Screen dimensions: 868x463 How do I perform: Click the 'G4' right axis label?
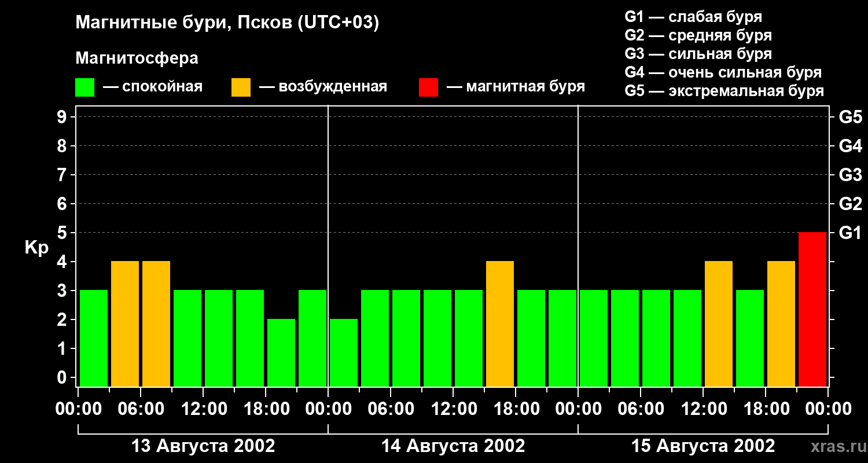(x=850, y=146)
